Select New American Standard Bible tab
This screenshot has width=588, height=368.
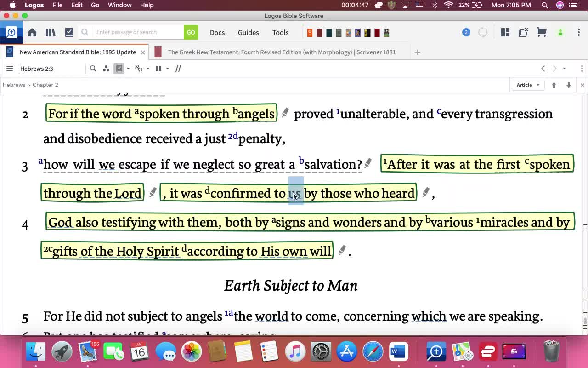(73, 52)
